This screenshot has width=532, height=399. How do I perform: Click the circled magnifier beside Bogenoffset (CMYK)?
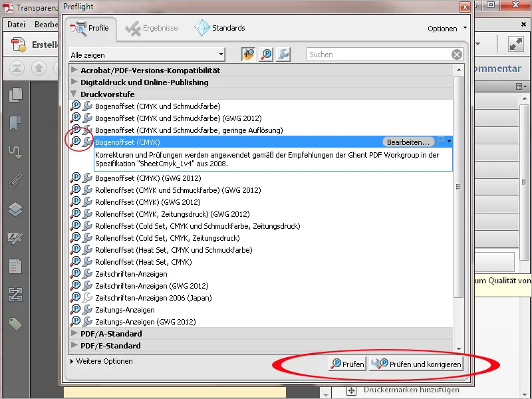pos(79,142)
